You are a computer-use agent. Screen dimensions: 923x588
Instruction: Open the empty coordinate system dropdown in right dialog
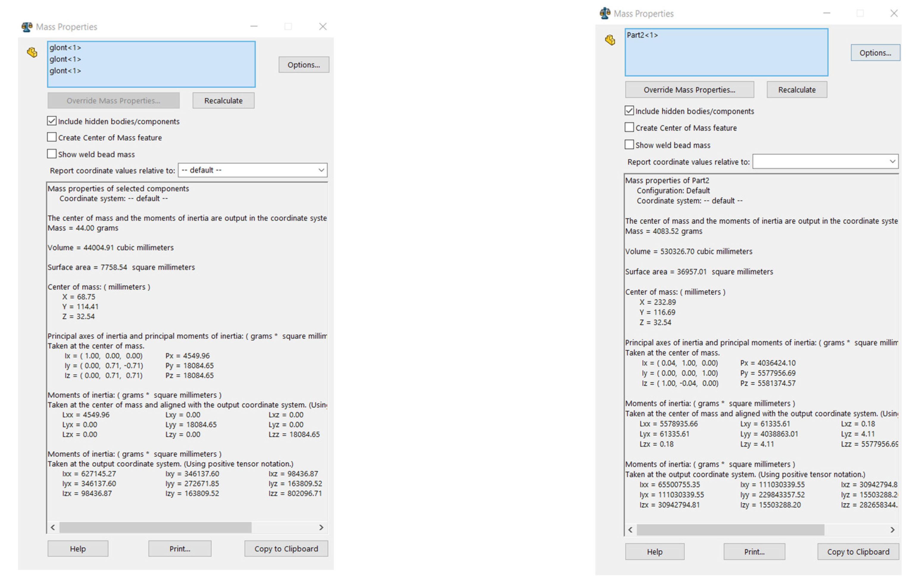[x=825, y=162]
